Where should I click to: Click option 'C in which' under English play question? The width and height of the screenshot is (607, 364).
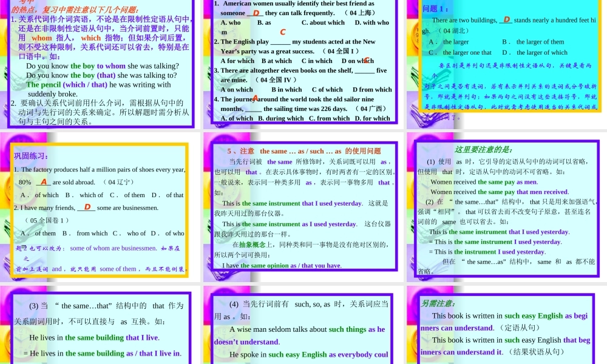[x=317, y=61]
